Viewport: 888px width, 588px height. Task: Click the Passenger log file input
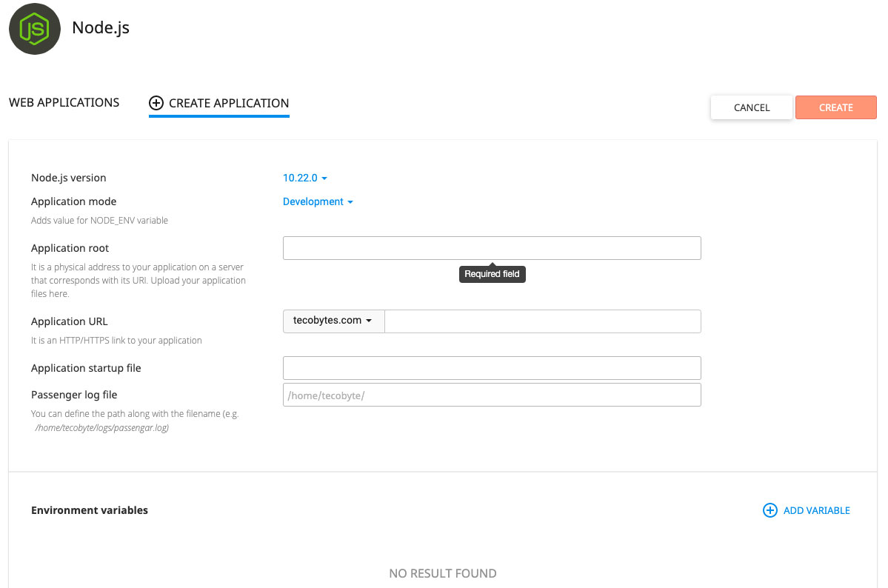click(492, 395)
